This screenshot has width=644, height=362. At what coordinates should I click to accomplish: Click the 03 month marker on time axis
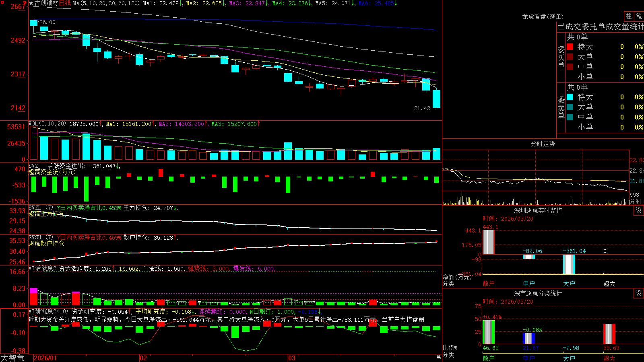(292, 358)
